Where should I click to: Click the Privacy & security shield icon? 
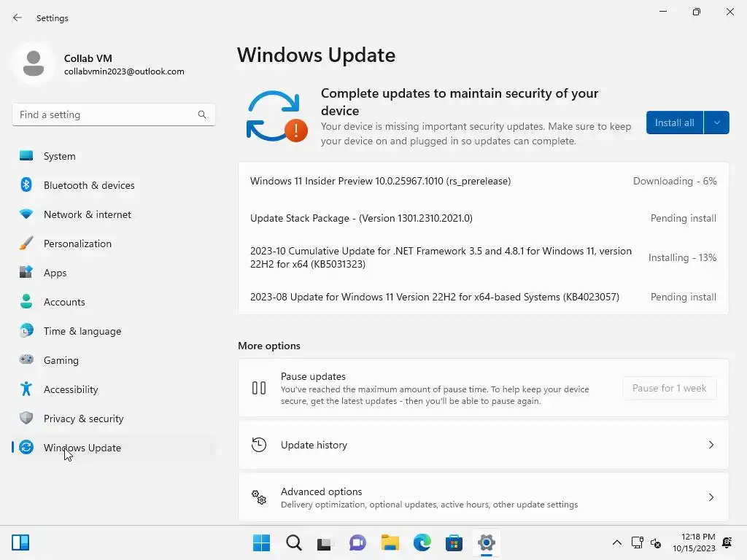click(x=26, y=418)
